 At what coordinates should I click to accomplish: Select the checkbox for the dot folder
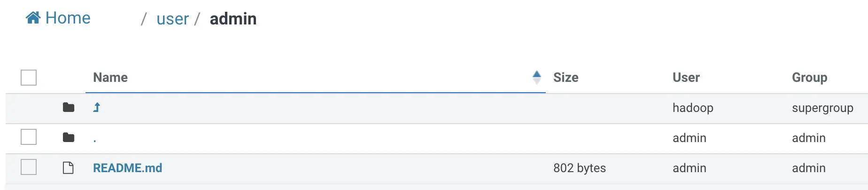29,137
